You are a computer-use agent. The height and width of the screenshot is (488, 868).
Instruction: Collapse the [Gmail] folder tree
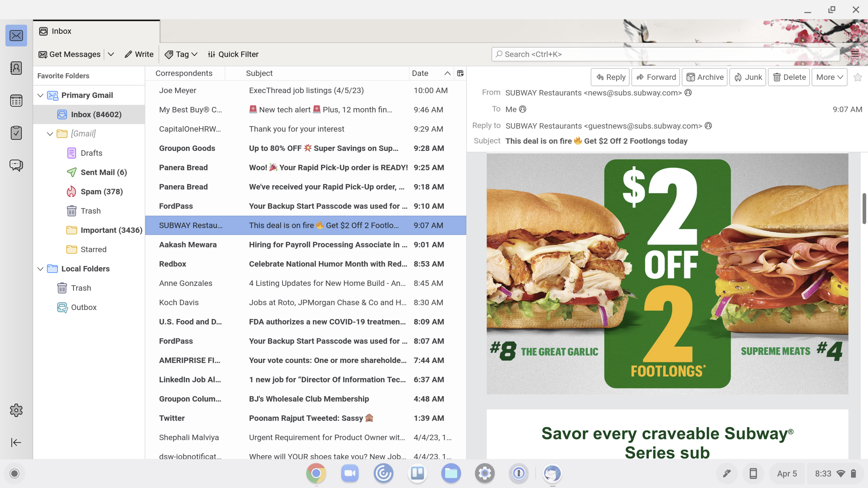[x=50, y=134]
